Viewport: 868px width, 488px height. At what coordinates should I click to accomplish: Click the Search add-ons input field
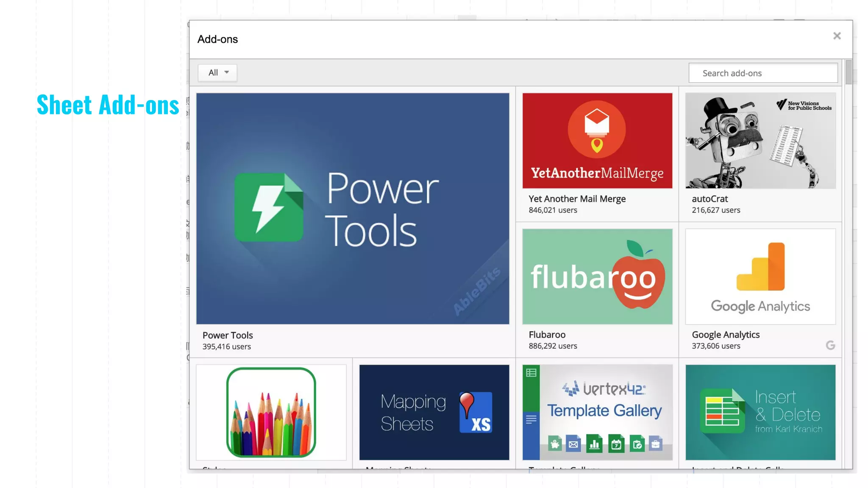tap(763, 73)
